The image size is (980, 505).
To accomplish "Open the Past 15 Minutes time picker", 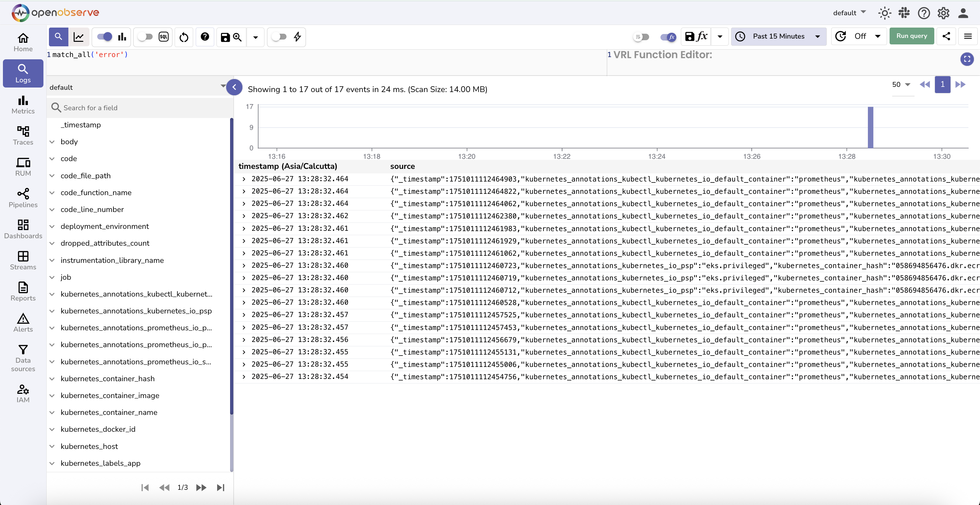I will [x=778, y=36].
